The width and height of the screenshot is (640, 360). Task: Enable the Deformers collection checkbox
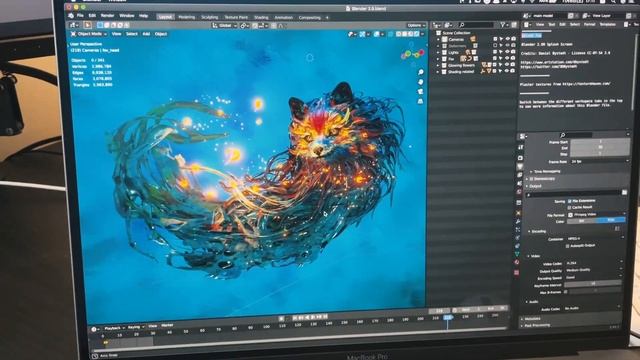(x=495, y=46)
